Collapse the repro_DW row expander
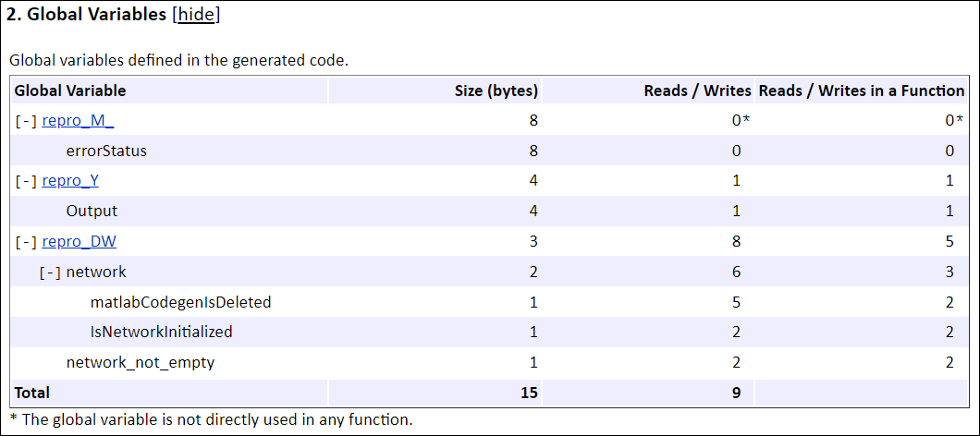Image resolution: width=980 pixels, height=436 pixels. click(26, 242)
